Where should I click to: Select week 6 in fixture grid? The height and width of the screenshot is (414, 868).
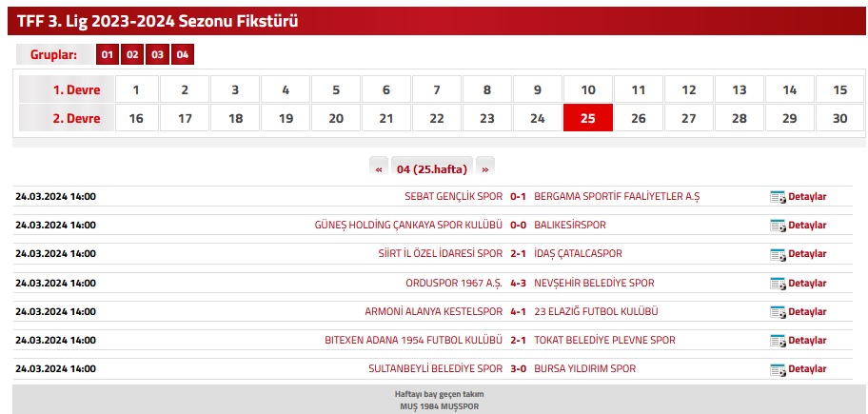(386, 89)
